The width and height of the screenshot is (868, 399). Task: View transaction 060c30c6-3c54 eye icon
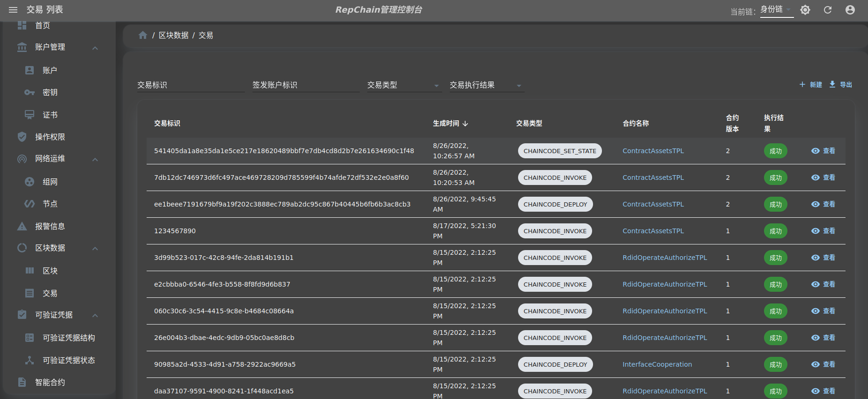(816, 311)
